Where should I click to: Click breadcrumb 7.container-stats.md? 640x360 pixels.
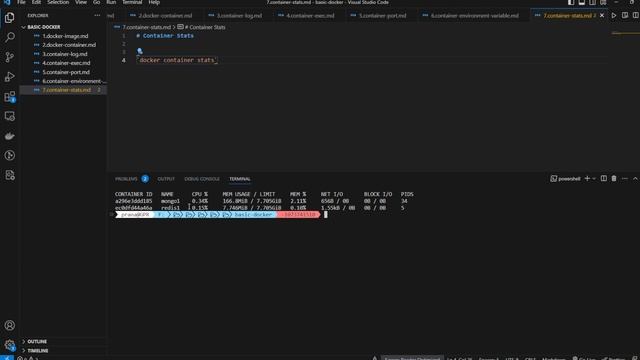pyautogui.click(x=147, y=27)
